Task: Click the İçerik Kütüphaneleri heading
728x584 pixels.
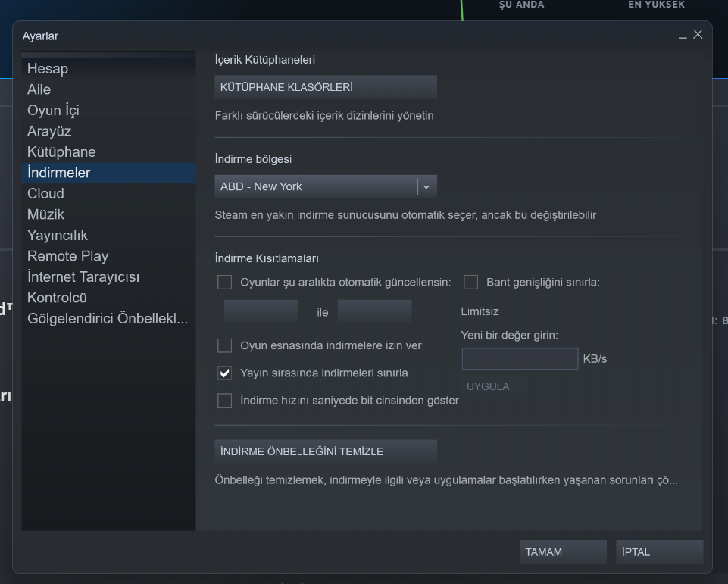Action: coord(264,60)
